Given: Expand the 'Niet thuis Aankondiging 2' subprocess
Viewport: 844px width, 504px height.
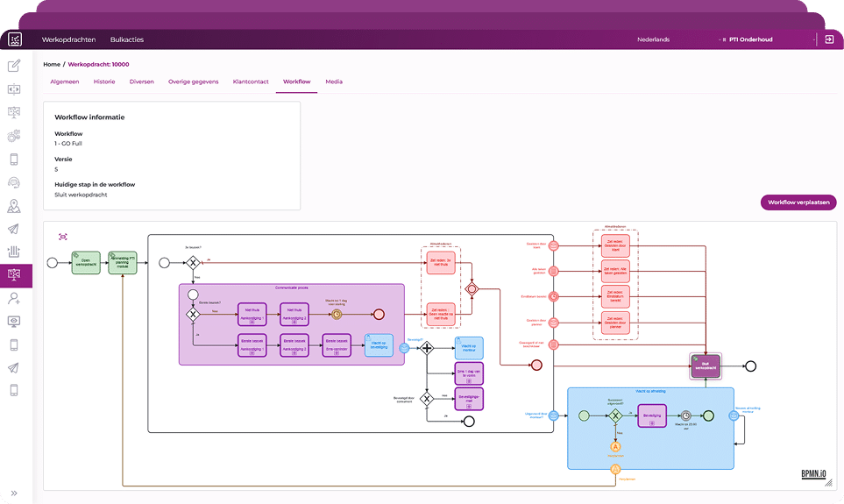Looking at the screenshot, I should click(294, 322).
